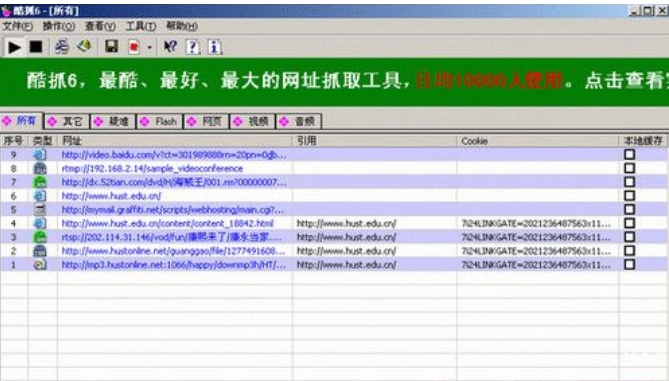Start capturing with the play button
669x381 pixels.
click(x=14, y=47)
